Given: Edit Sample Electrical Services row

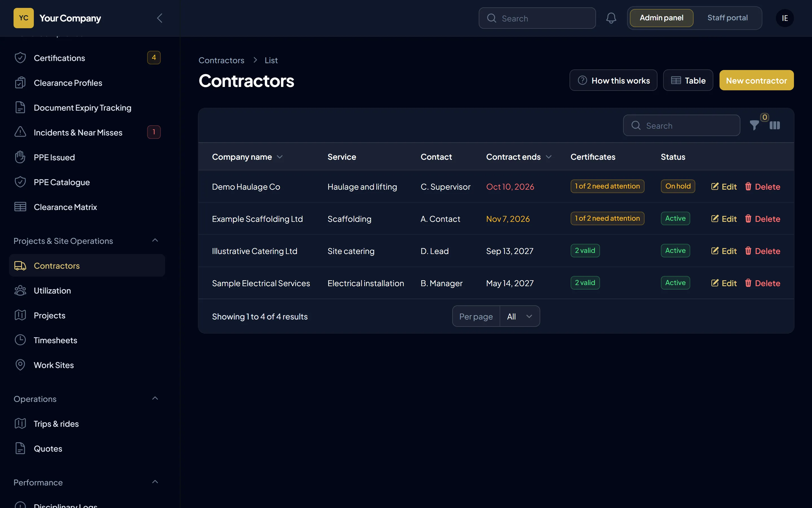Looking at the screenshot, I should click(x=724, y=283).
